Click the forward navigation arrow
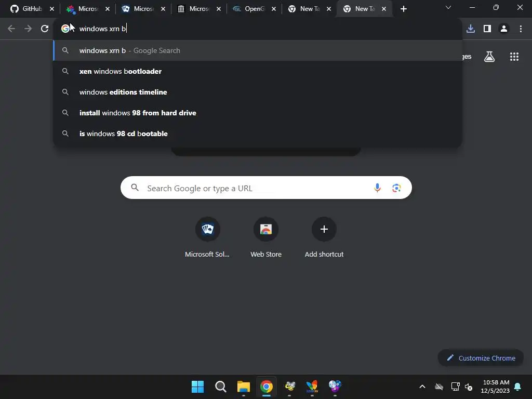Screen dimensions: 532x399 pos(28,29)
